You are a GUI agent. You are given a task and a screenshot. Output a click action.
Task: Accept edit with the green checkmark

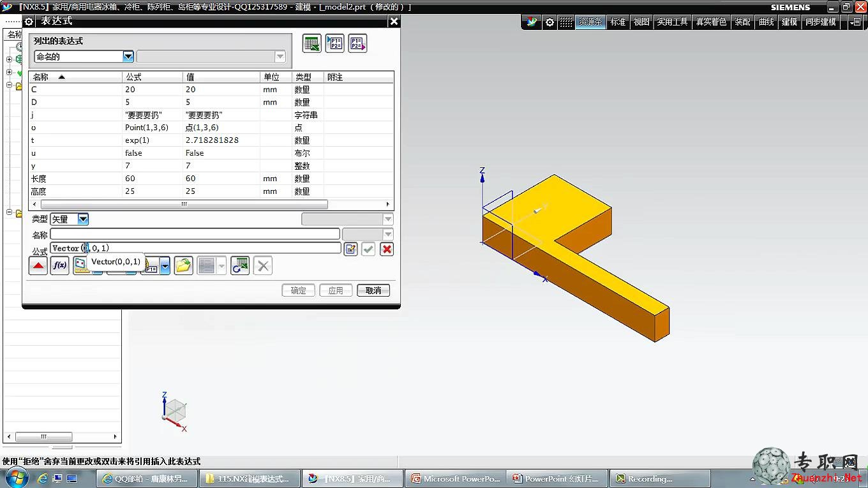click(x=368, y=249)
